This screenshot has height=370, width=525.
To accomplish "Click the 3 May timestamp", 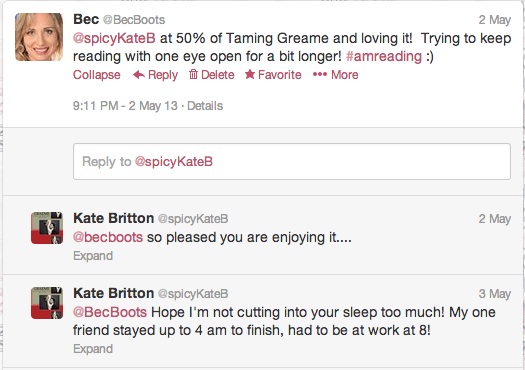I will pos(495,294).
